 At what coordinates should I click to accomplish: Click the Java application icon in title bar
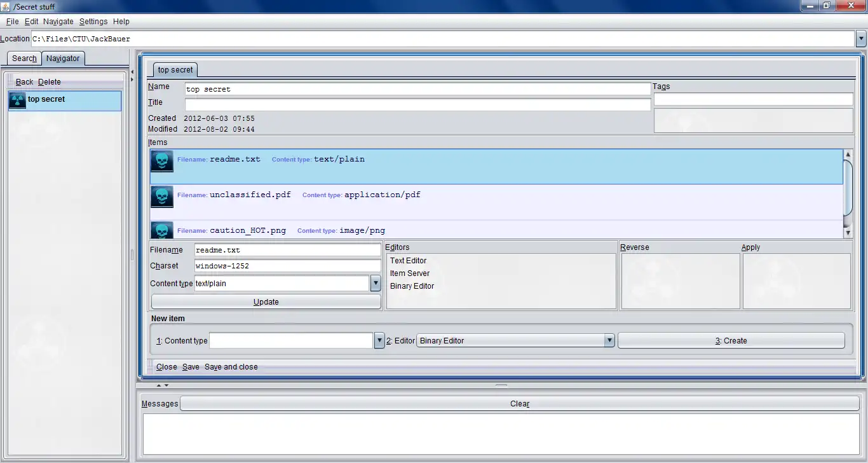pyautogui.click(x=6, y=6)
